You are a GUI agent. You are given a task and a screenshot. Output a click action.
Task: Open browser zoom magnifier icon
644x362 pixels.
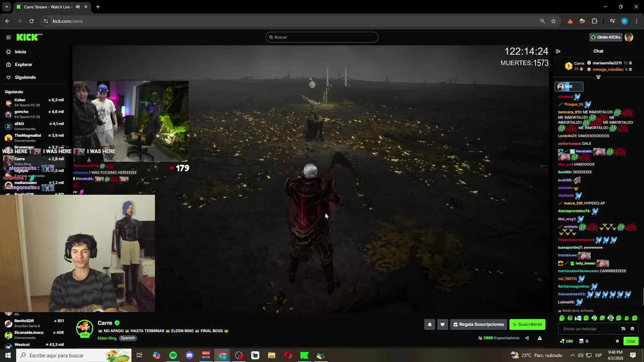point(542,21)
